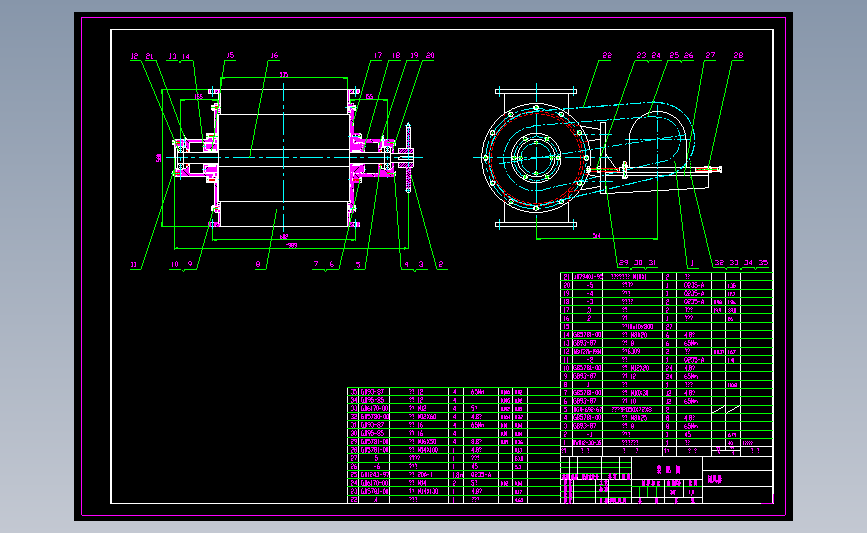Select balloon label 27 above the end view
The height and width of the screenshot is (533, 867).
710,55
